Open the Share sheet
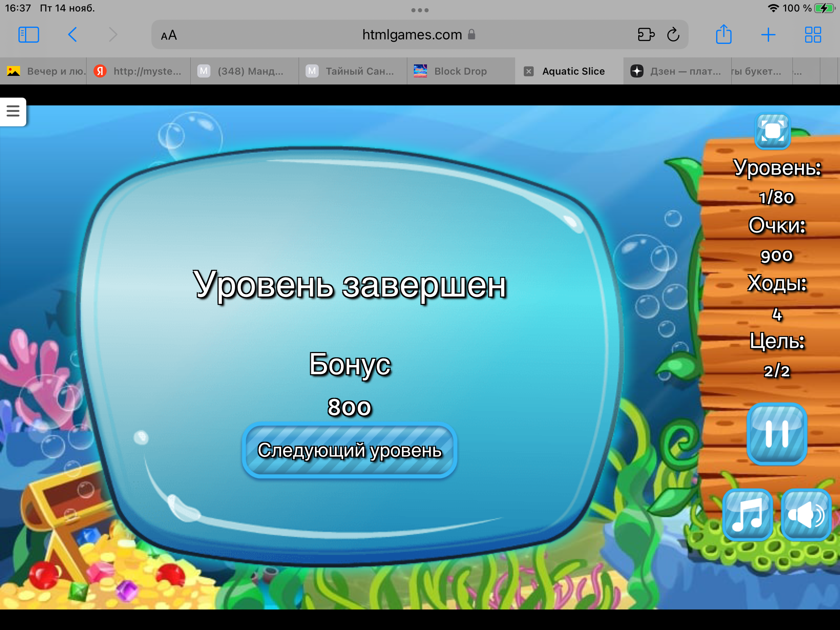This screenshot has height=630, width=840. coord(724,35)
